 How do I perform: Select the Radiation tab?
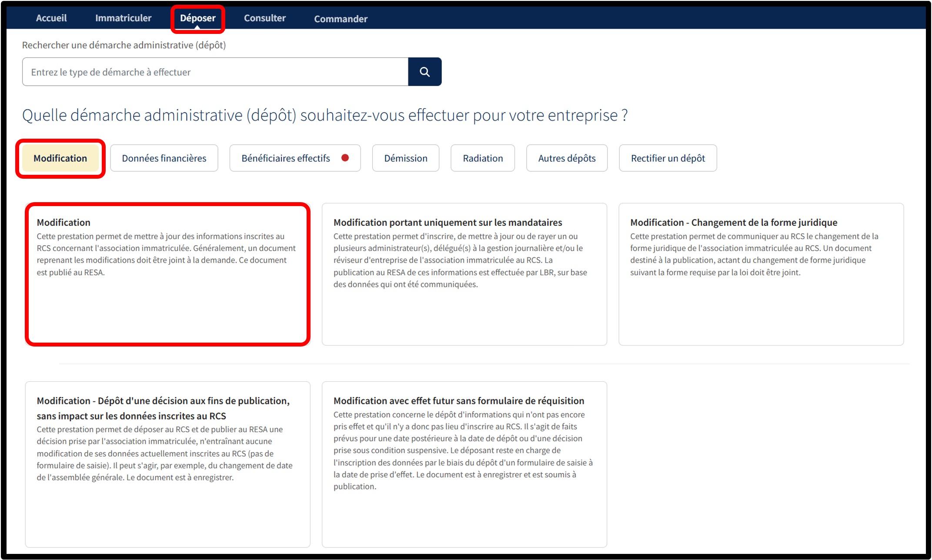click(482, 158)
